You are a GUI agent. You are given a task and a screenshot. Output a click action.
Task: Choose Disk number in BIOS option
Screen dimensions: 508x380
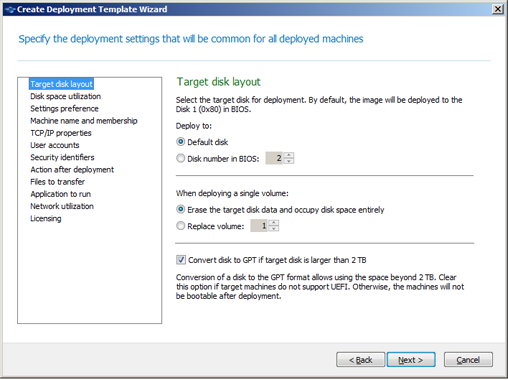180,158
